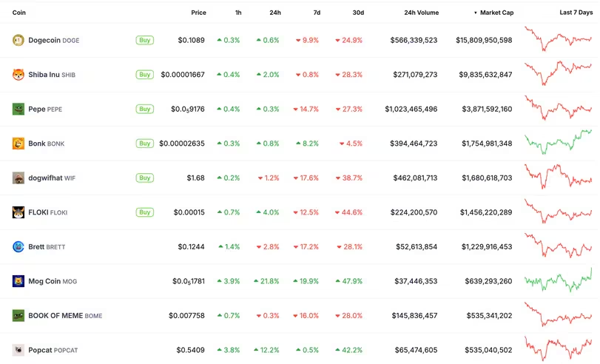
Task: Click Popcat 24h change 12.2%
Action: click(x=266, y=350)
